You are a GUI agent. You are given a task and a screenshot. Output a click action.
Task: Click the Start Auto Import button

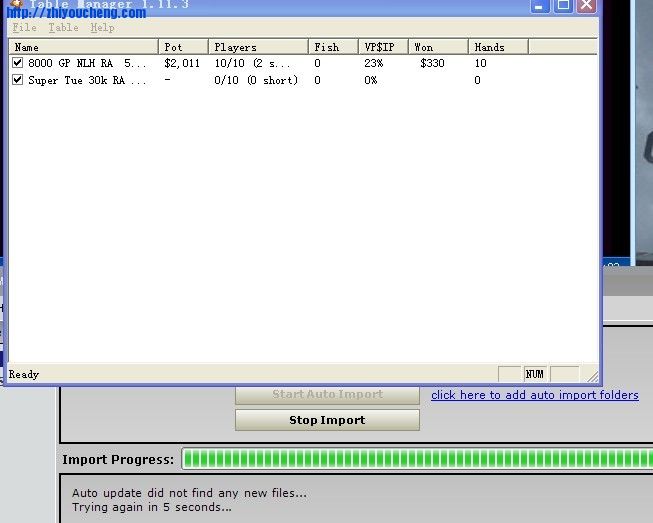[x=327, y=394]
